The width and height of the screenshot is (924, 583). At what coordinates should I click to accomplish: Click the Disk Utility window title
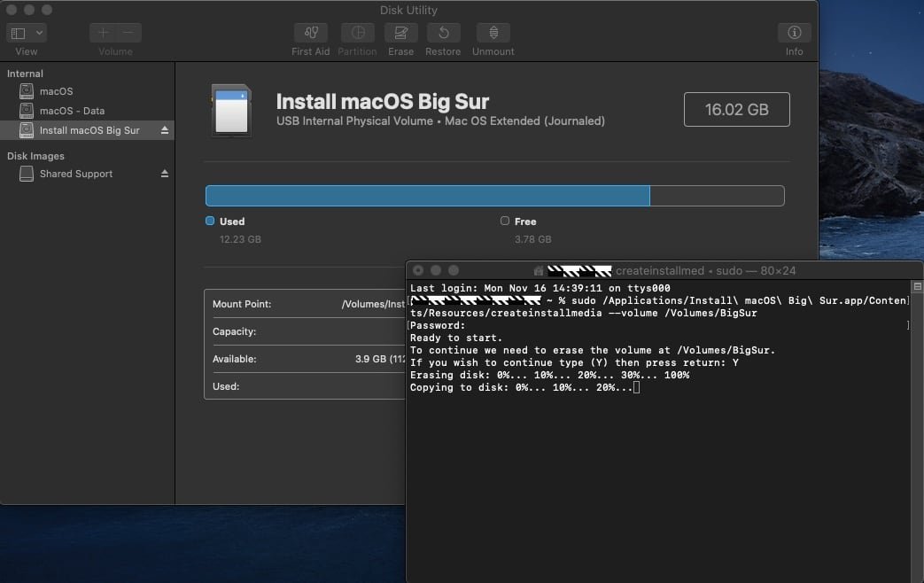tap(408, 10)
